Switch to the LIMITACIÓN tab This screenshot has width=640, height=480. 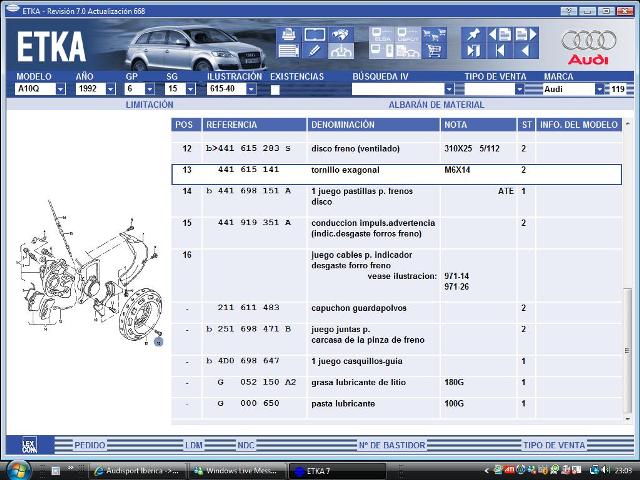click(149, 104)
